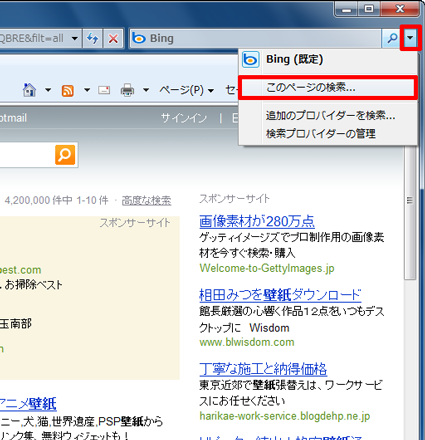Click harikae-work-service.blogdehp.ne.jp URL text
The image size is (425, 440).
coord(285,416)
